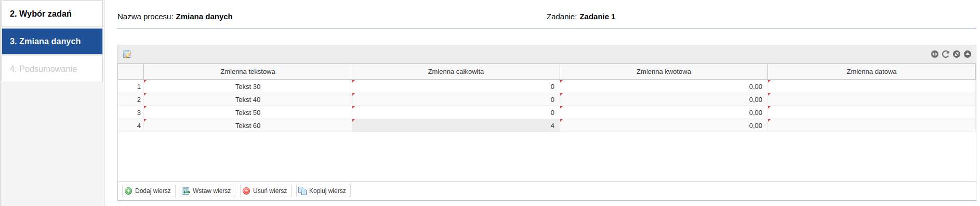Select the 3. Zmiana danych step
The height and width of the screenshot is (206, 980).
(x=52, y=42)
